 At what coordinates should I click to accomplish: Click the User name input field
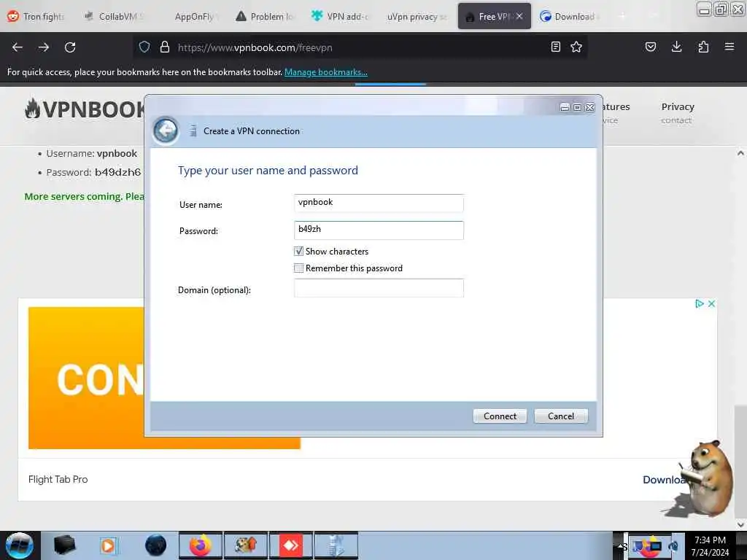[x=379, y=203]
